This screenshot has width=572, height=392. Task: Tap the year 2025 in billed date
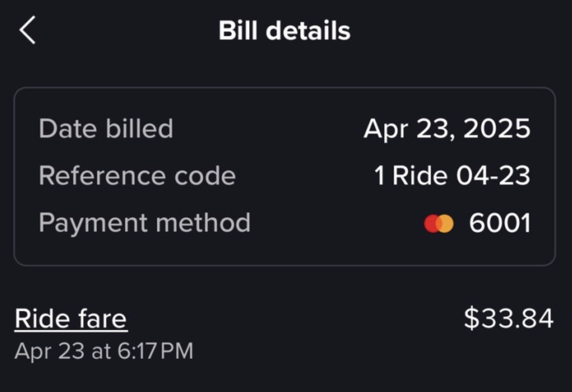coord(497,128)
